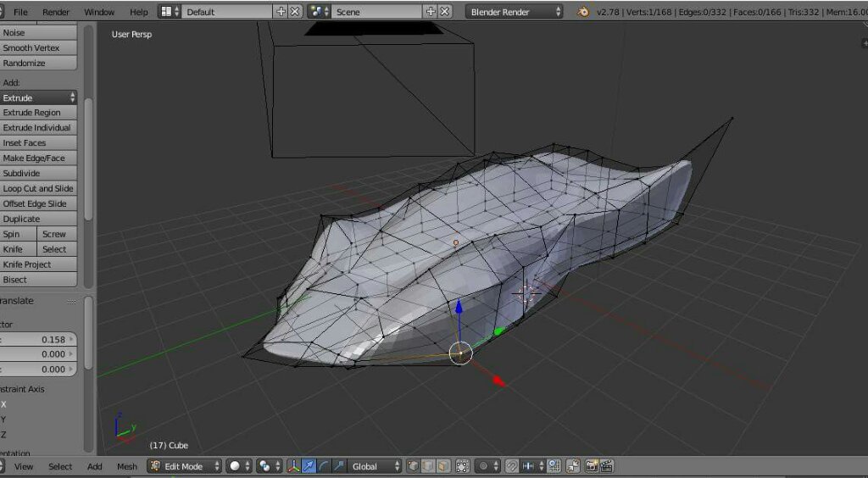Add a new screen layout next to Default
This screenshot has height=478, width=868.
281,12
